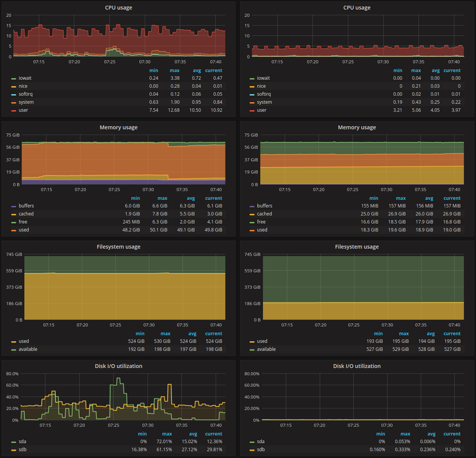Hide the "cached" series in left Memory usage legend
476x458 pixels.
click(26, 214)
